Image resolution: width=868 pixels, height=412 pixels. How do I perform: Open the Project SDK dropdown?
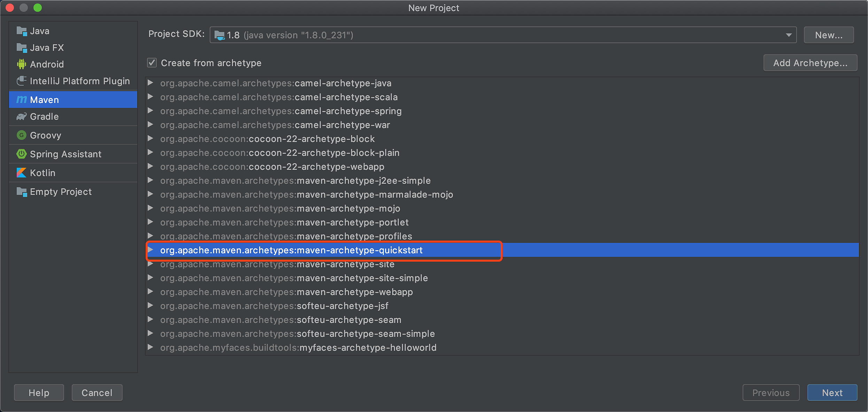pos(789,35)
